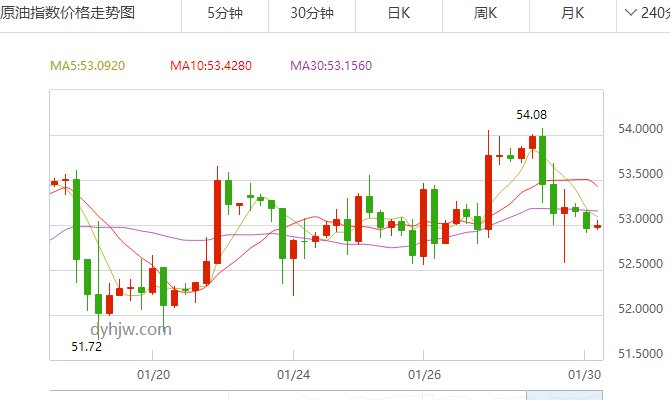Click the 54.08 high price marker
The width and height of the screenshot is (670, 400).
[531, 115]
